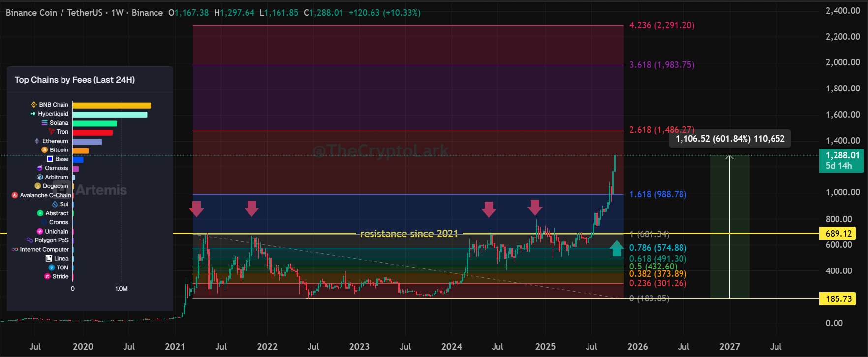
Task: Select the Tron logo icon
Action: [x=51, y=132]
